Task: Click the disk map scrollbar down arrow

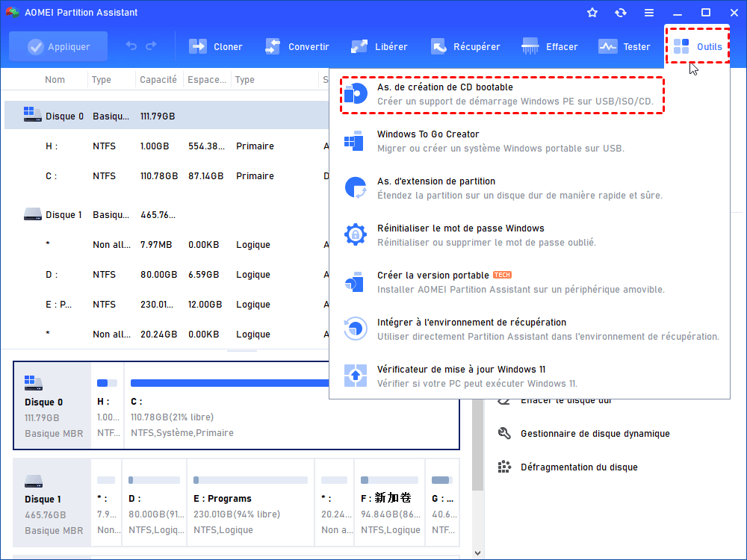Action: pyautogui.click(x=478, y=553)
